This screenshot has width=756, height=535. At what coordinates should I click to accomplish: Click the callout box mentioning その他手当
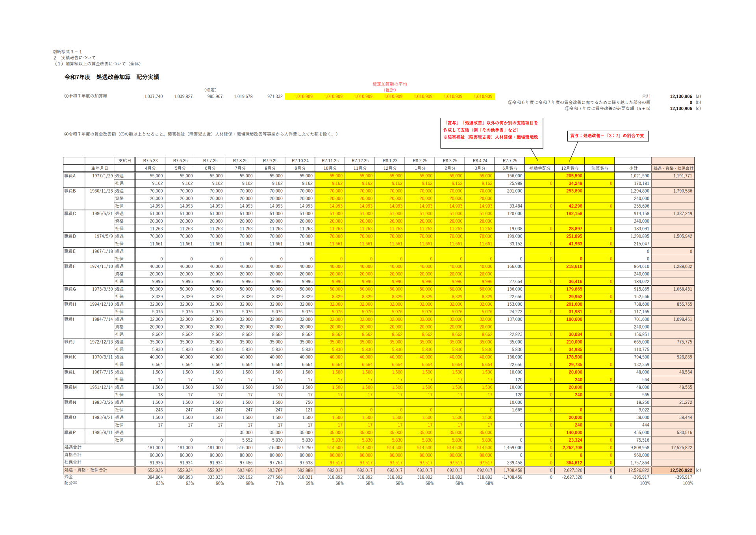(x=491, y=130)
